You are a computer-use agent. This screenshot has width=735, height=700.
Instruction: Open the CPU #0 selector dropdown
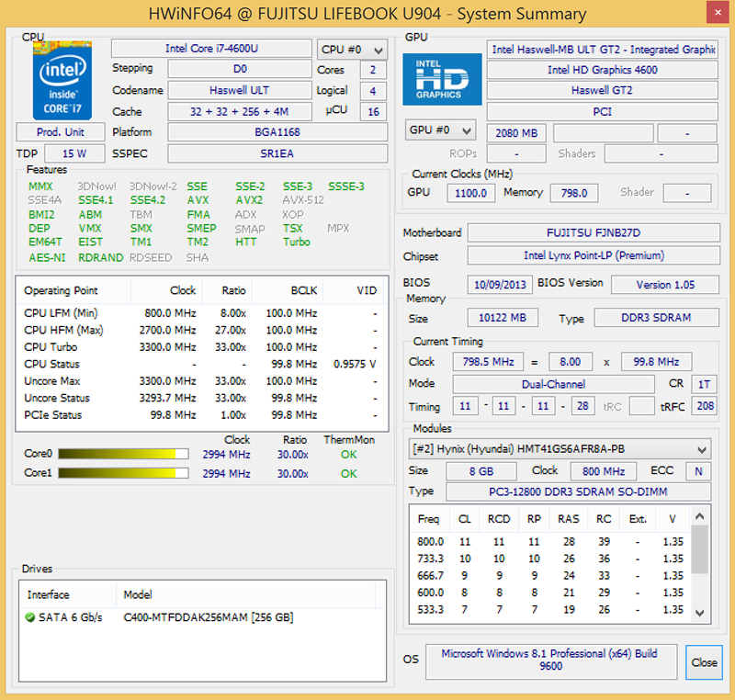point(352,50)
